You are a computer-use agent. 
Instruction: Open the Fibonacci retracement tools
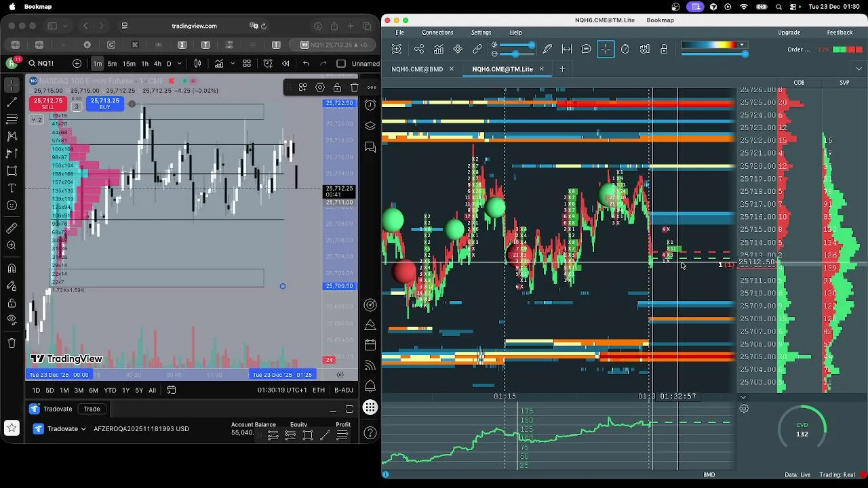[12, 119]
